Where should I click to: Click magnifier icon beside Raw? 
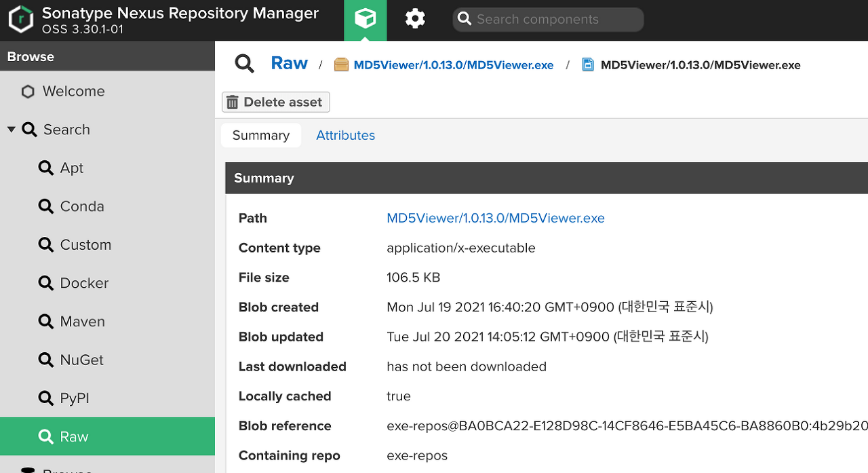(x=45, y=436)
